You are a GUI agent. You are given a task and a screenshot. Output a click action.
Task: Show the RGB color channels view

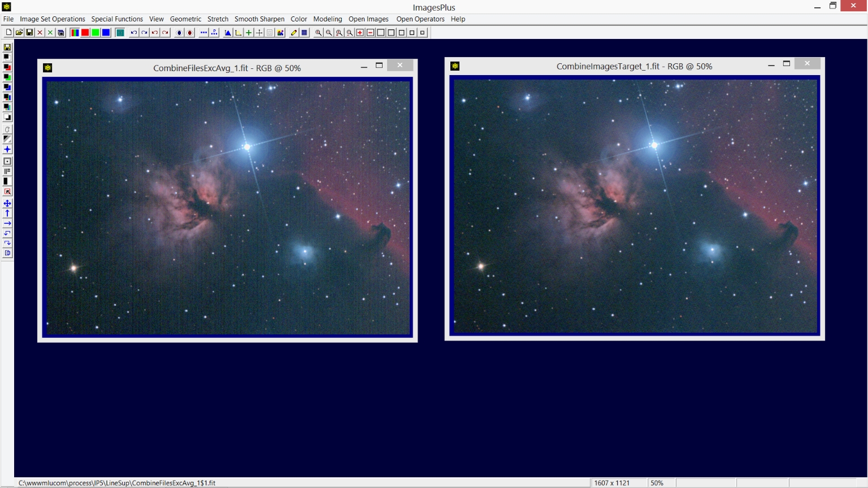pos(75,33)
